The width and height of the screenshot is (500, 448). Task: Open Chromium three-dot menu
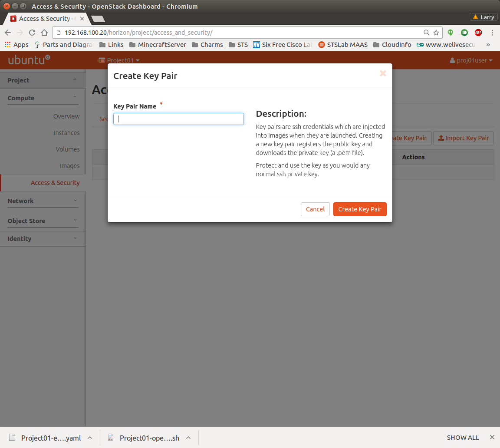pos(492,33)
